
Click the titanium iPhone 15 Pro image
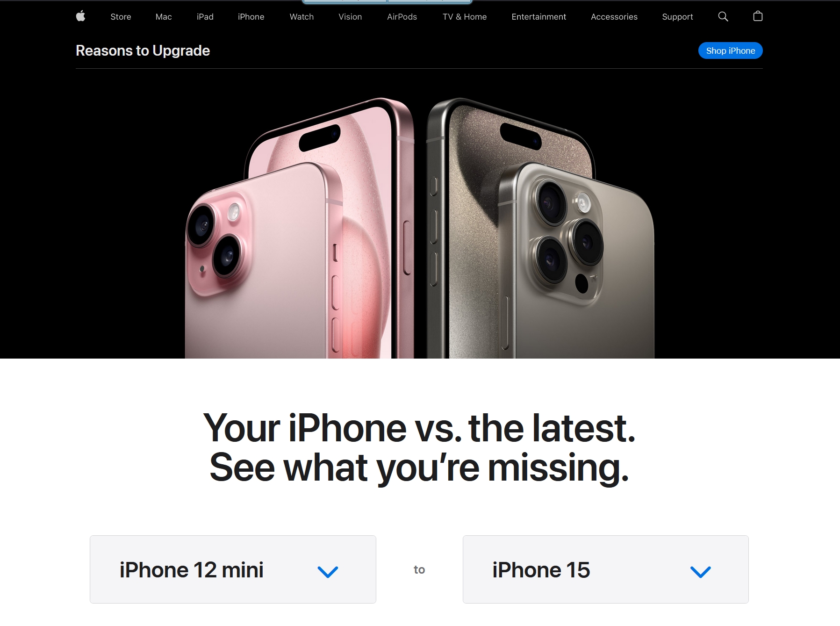point(540,228)
